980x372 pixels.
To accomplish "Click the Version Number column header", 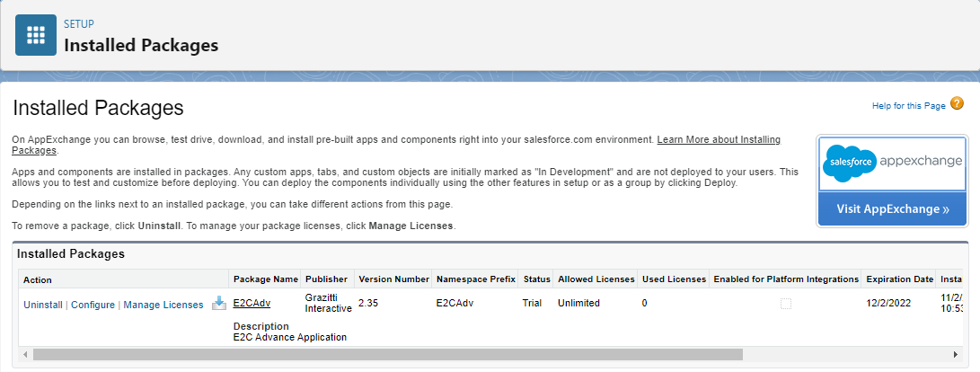I will pos(393,279).
